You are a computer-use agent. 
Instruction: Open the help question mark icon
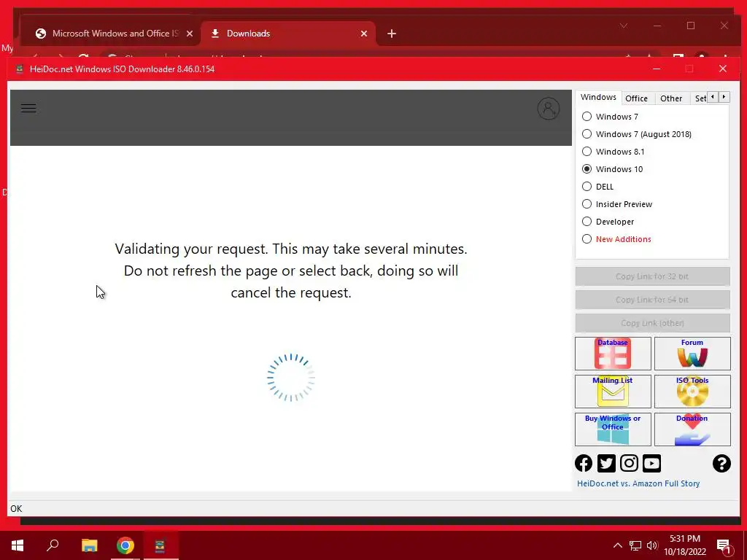[721, 463]
